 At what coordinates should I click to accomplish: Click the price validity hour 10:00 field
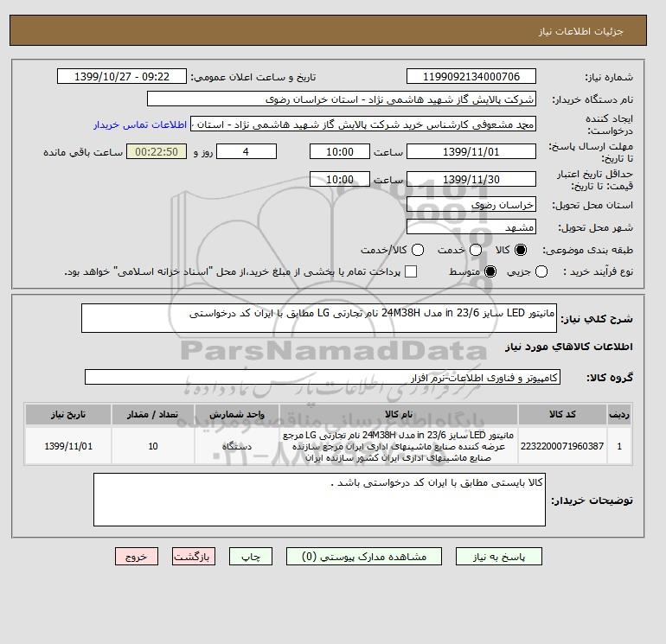[340, 179]
